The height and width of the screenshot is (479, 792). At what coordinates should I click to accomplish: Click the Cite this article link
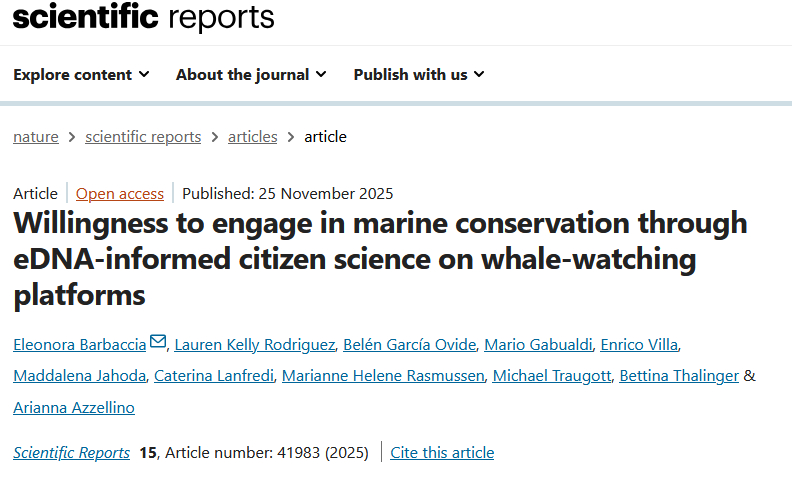pyautogui.click(x=442, y=453)
